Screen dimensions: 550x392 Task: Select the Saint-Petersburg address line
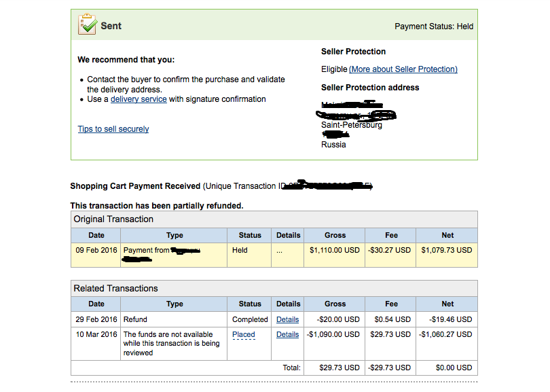(x=352, y=125)
